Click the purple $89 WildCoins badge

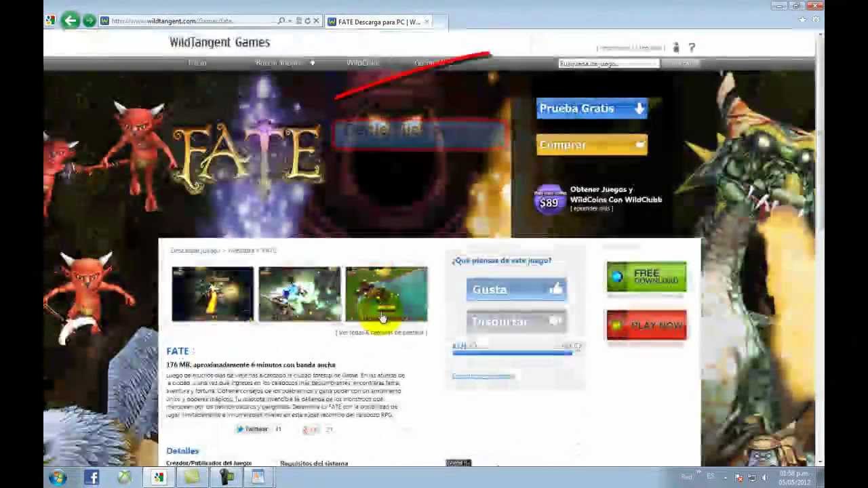coord(549,200)
